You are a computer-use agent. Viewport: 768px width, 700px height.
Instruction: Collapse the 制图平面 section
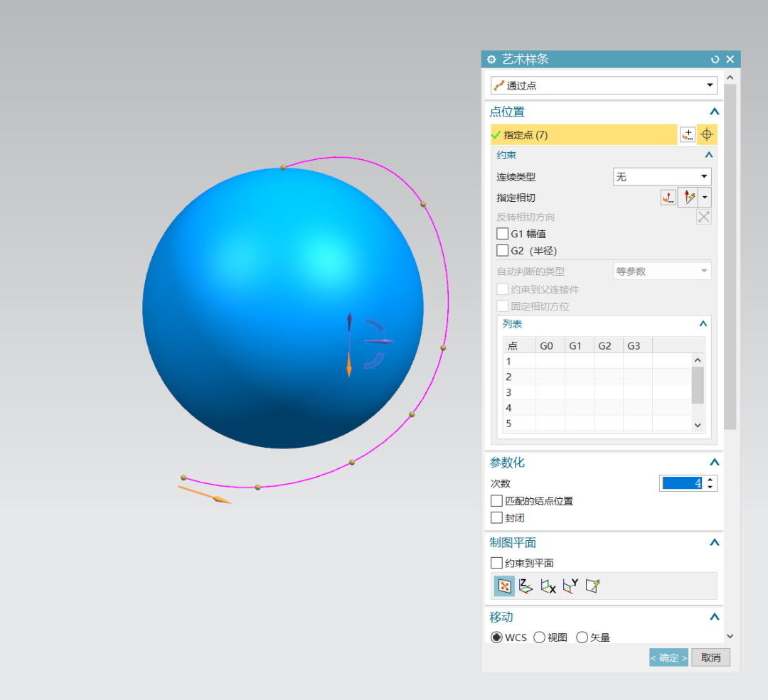click(714, 542)
